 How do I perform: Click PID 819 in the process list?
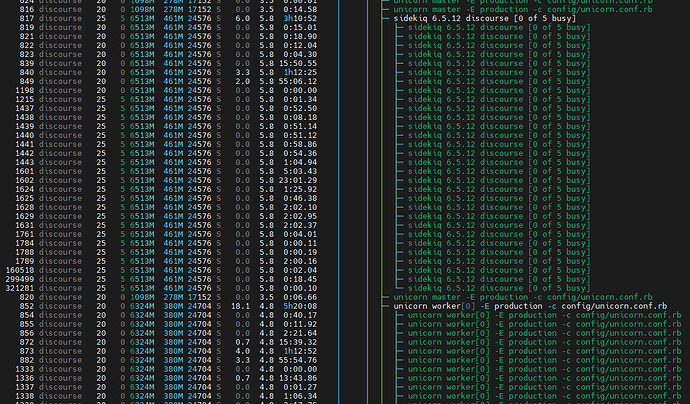coord(27,27)
